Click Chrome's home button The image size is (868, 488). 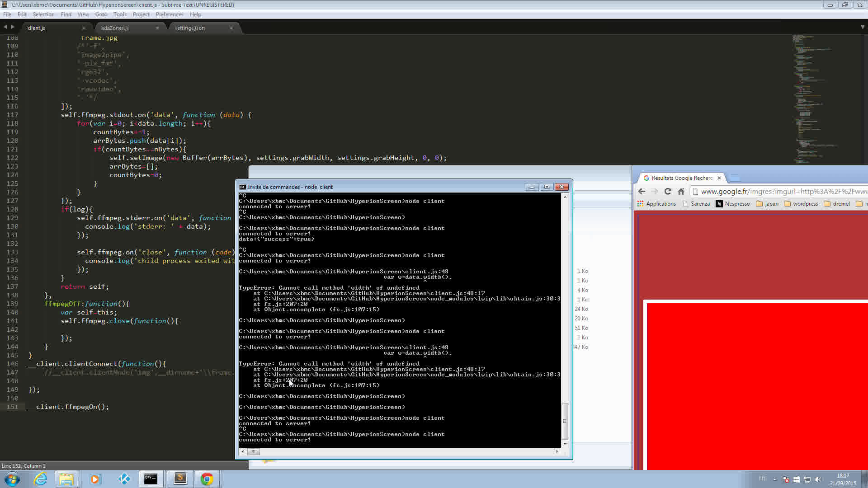tap(681, 192)
